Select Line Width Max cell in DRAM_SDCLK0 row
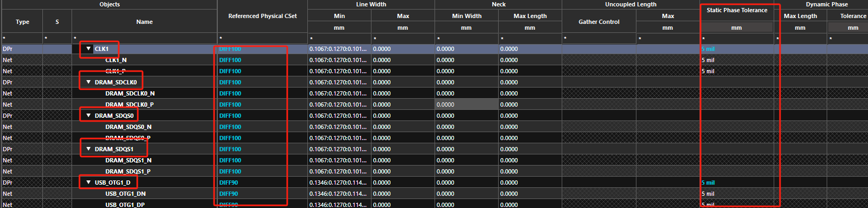The width and height of the screenshot is (868, 208). [x=403, y=82]
